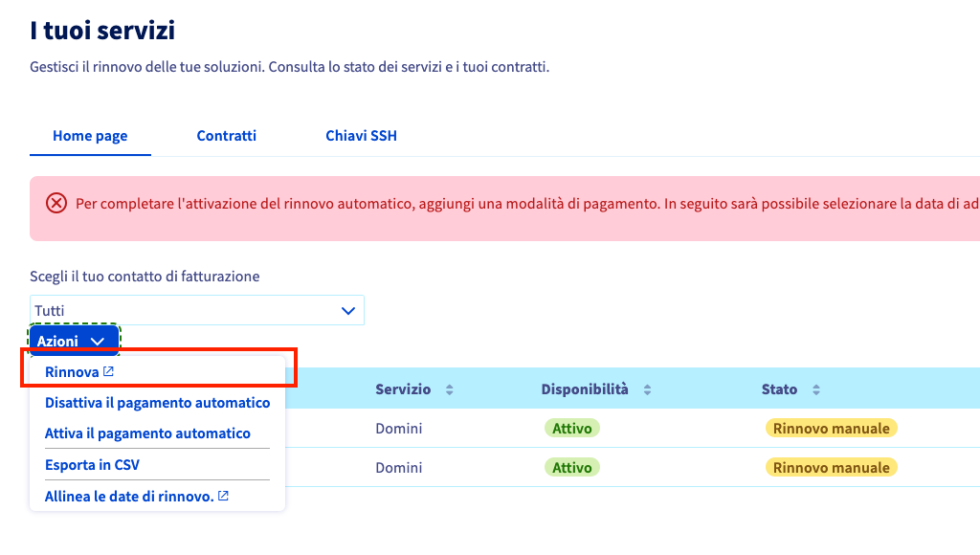Click the Disponibilità column header
The height and width of the screenshot is (555, 980).
click(x=585, y=389)
